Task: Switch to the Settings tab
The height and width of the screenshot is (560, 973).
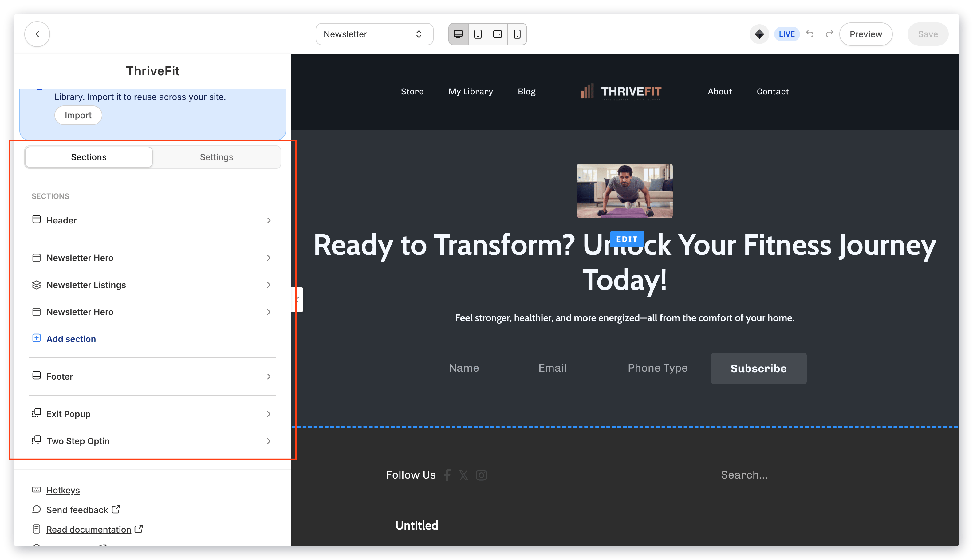Action: click(216, 157)
